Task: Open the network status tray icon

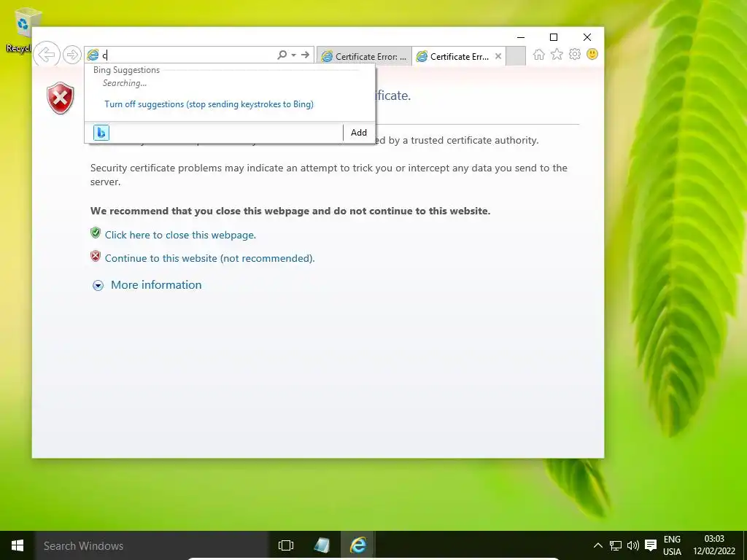Action: click(x=616, y=545)
